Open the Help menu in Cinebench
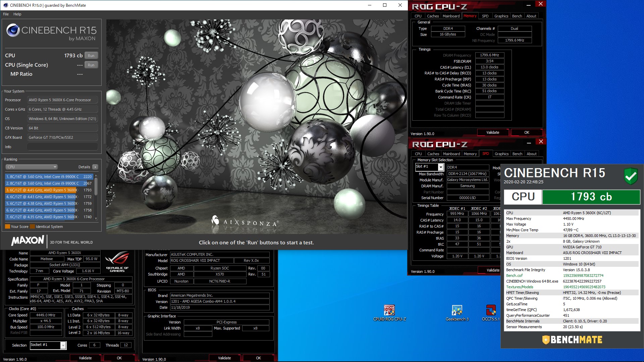The width and height of the screenshot is (644, 362). 17,14
